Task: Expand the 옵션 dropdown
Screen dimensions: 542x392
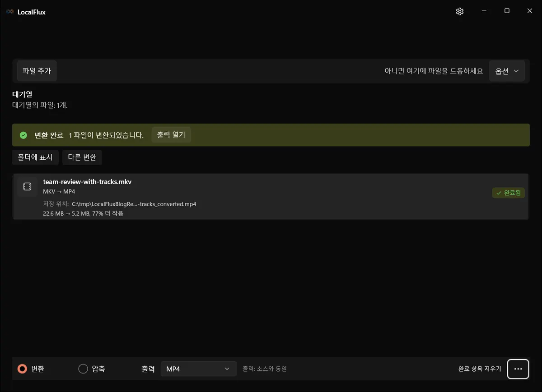Action: tap(507, 71)
